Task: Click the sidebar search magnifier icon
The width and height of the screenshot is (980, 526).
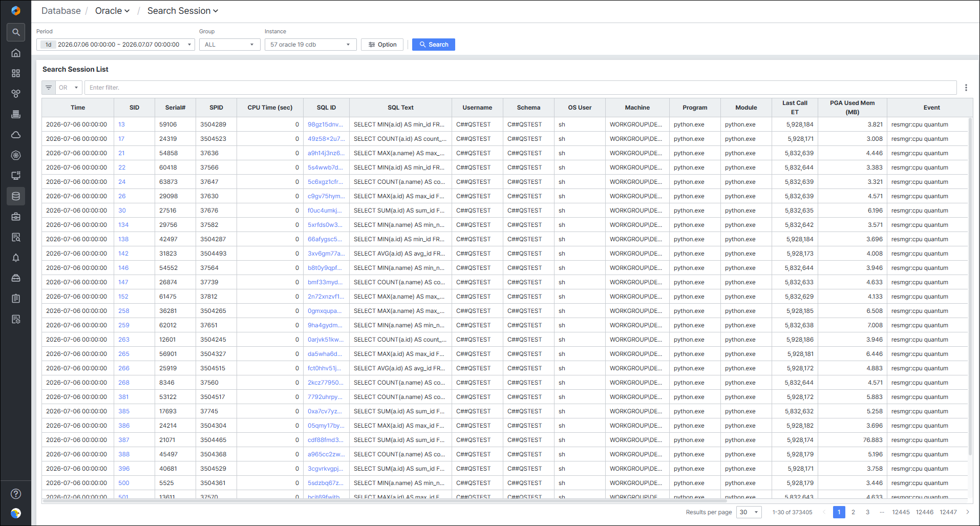Action: point(16,32)
